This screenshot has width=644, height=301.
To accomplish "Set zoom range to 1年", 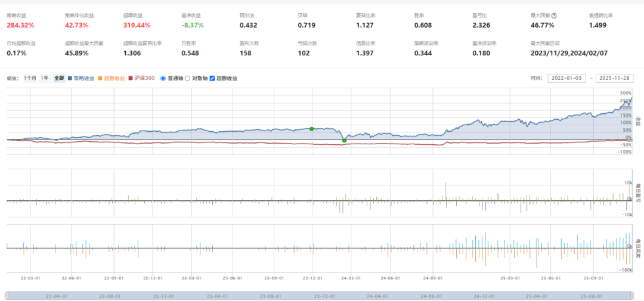I will pyautogui.click(x=45, y=78).
